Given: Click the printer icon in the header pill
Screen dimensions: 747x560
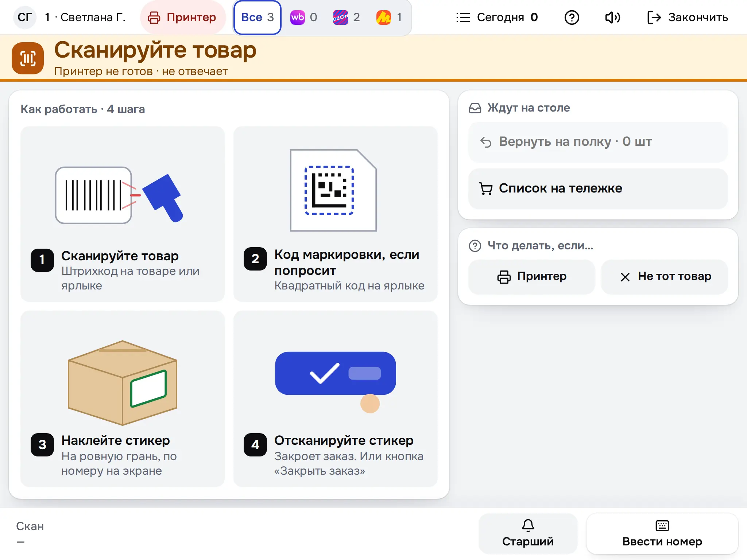Looking at the screenshot, I should pos(154,17).
